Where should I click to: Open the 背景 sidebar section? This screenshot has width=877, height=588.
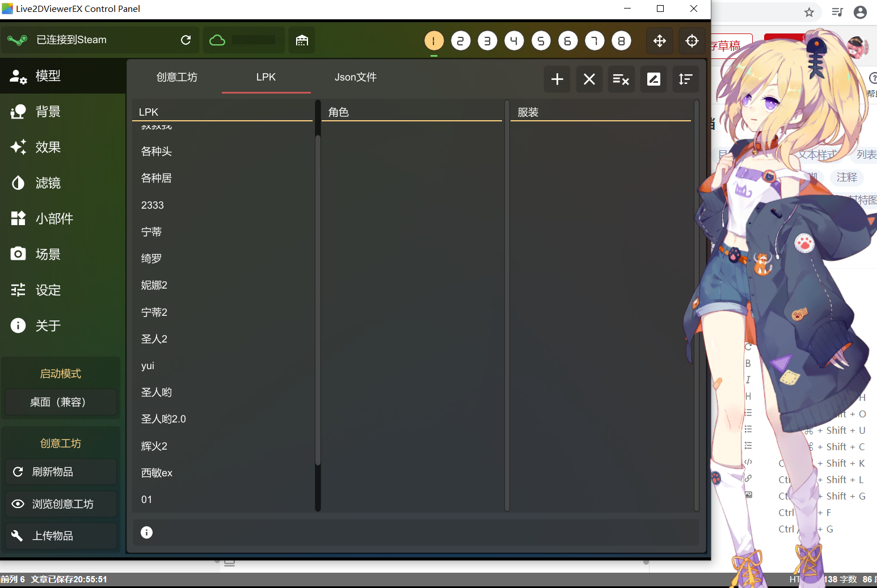pyautogui.click(x=62, y=112)
